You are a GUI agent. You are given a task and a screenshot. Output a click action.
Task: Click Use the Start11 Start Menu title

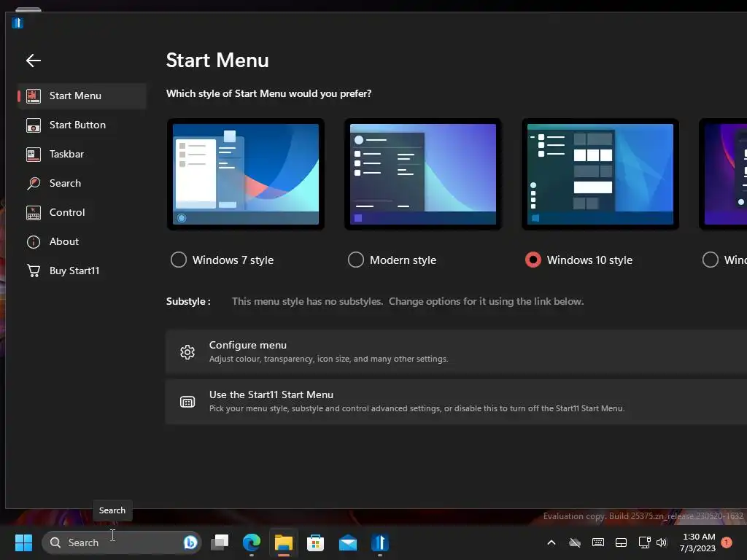point(271,394)
